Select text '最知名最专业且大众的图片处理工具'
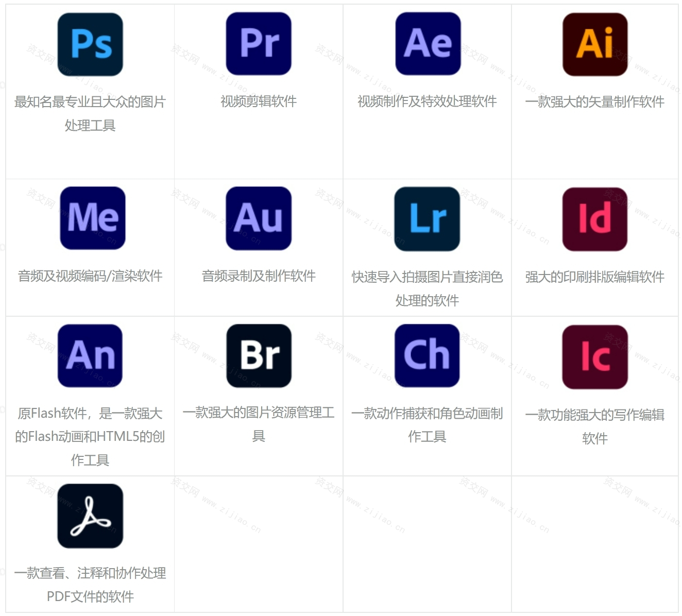The height and width of the screenshot is (616, 682). coord(90,113)
